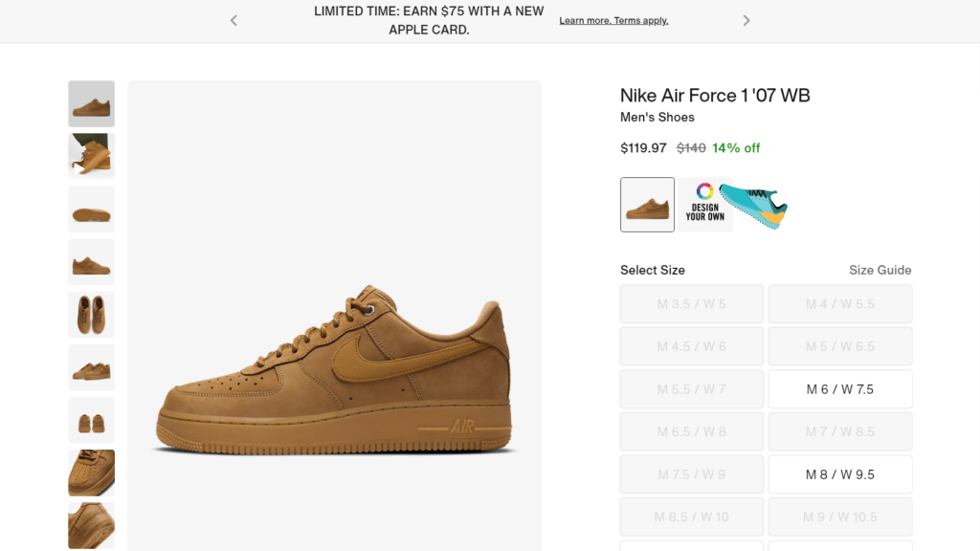Select unavailable size M 7.5 / W 9

point(692,474)
